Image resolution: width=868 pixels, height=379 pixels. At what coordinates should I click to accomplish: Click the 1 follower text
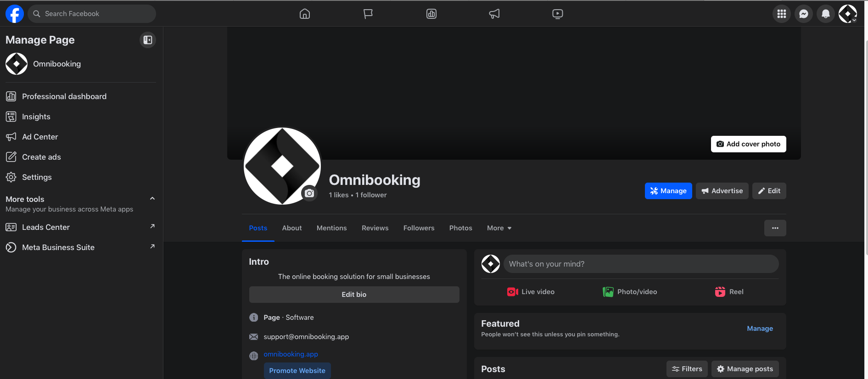point(371,195)
